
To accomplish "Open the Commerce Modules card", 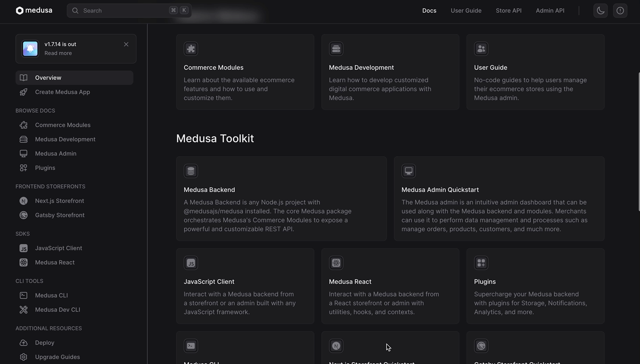I will click(x=245, y=72).
